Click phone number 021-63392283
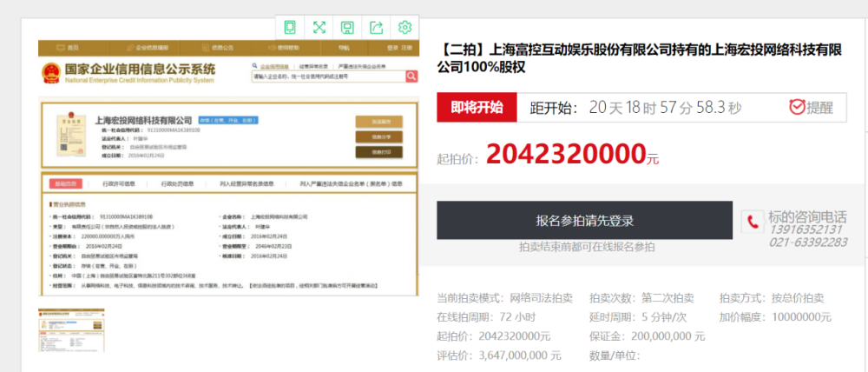Viewport: 868px width, 372px height. (807, 242)
